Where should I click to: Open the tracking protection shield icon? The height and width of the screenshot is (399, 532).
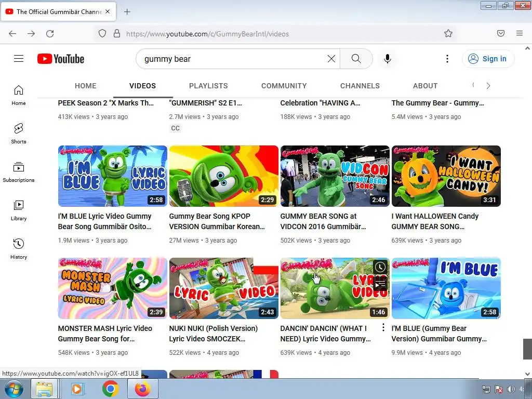pyautogui.click(x=102, y=34)
